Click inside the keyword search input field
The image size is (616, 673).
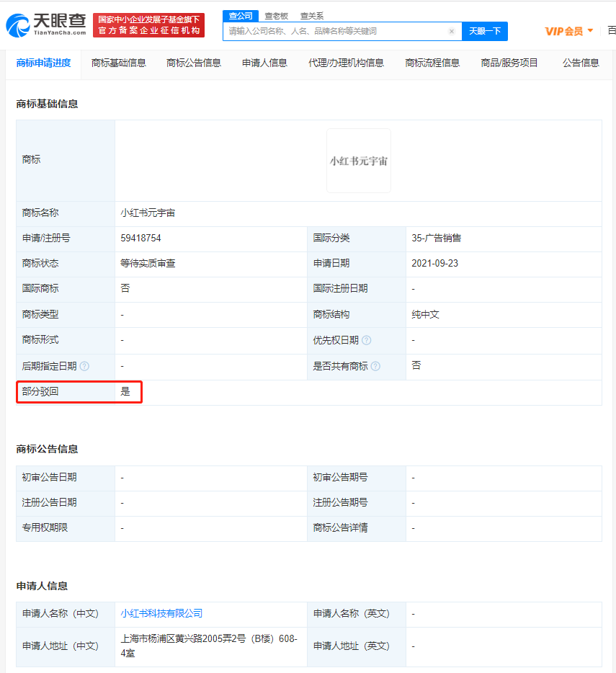[331, 31]
